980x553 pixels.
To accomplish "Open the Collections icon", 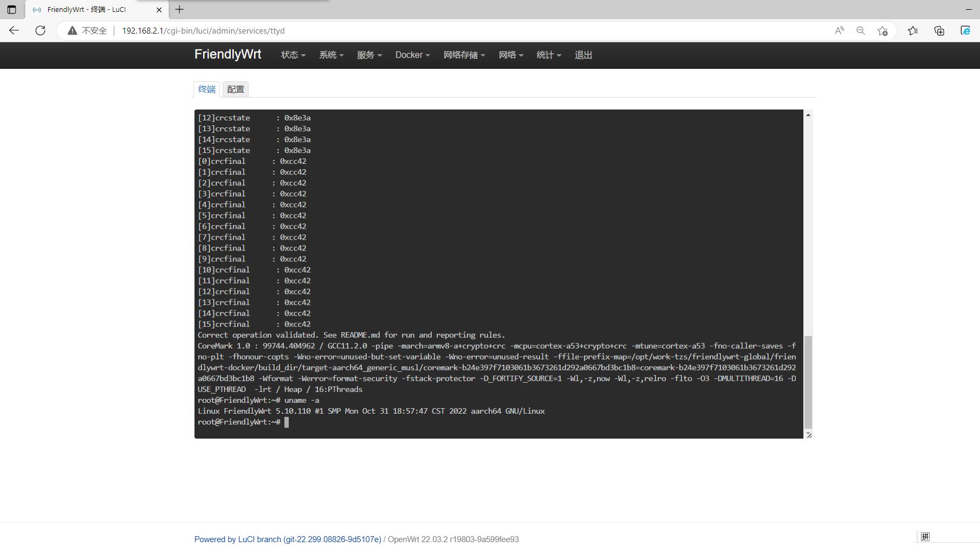I will tap(939, 31).
